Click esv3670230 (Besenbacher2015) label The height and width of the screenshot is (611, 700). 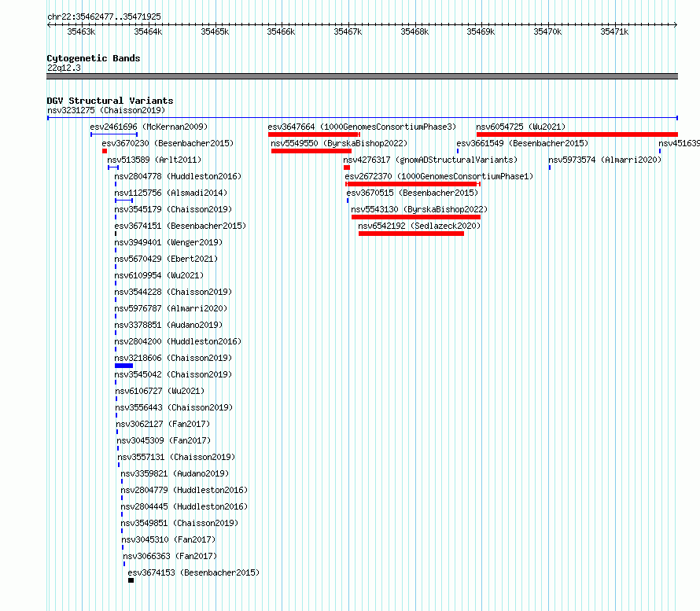(x=168, y=143)
